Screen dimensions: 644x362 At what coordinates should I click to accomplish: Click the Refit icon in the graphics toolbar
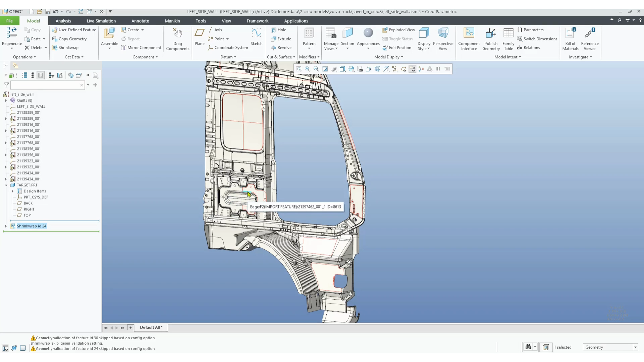point(299,69)
